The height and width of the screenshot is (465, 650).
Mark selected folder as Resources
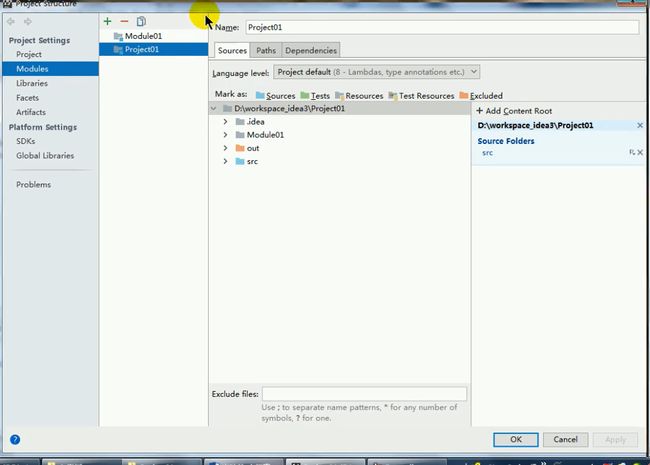click(359, 96)
